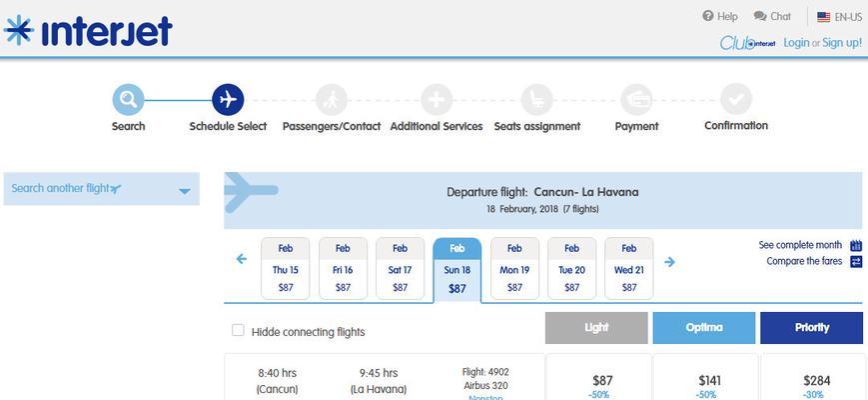
Task: Click the Interjet logo
Action: [x=88, y=30]
